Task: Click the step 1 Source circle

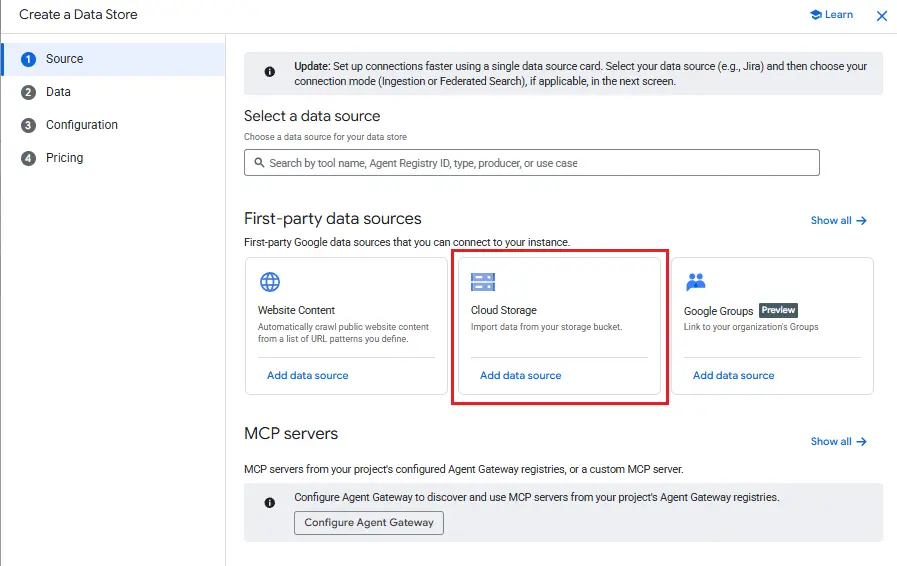Action: click(x=28, y=59)
